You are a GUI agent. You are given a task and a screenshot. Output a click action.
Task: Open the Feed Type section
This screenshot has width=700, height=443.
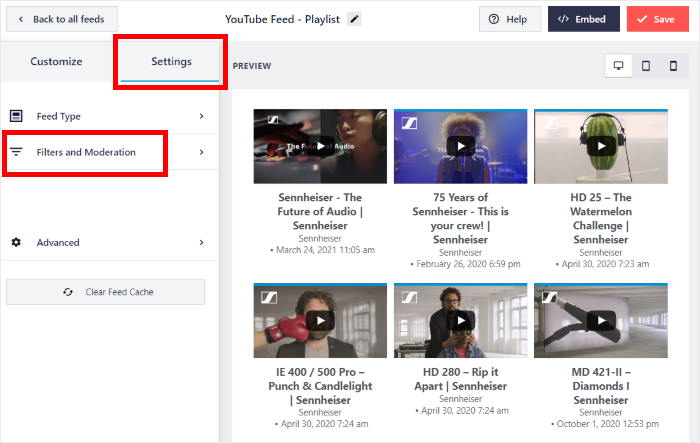[x=109, y=116]
